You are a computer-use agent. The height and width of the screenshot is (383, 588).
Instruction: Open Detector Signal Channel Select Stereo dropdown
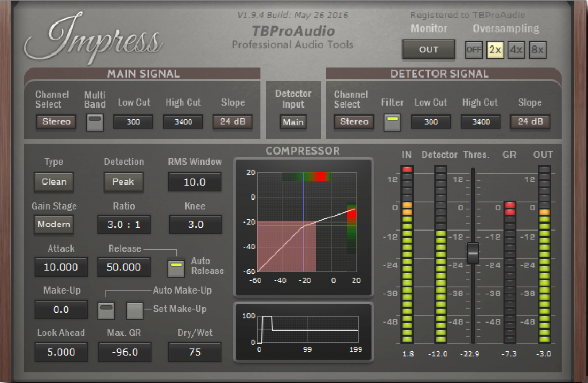click(x=354, y=121)
